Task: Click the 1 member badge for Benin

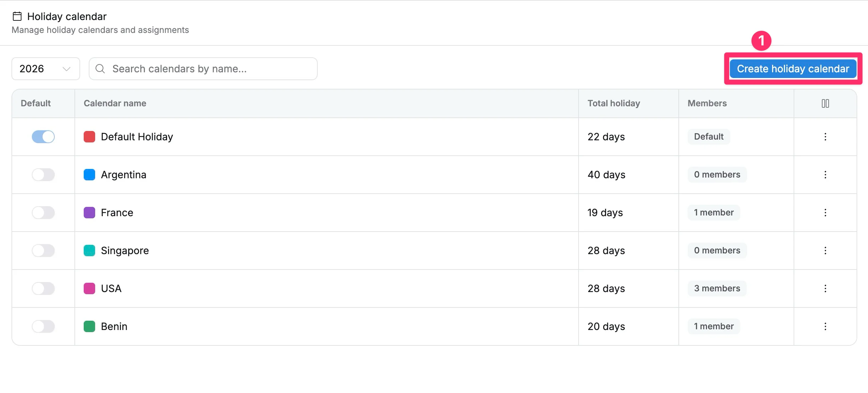Action: pyautogui.click(x=714, y=326)
